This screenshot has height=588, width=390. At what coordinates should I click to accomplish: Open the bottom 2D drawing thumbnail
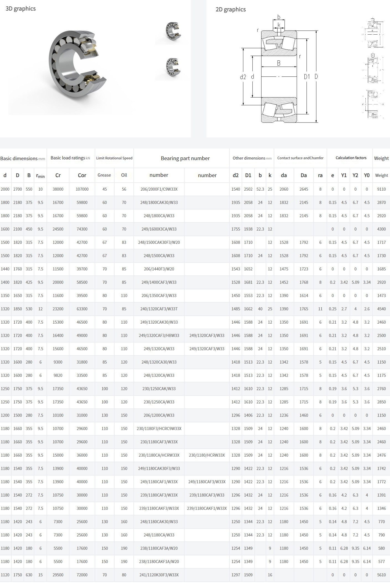click(x=373, y=104)
